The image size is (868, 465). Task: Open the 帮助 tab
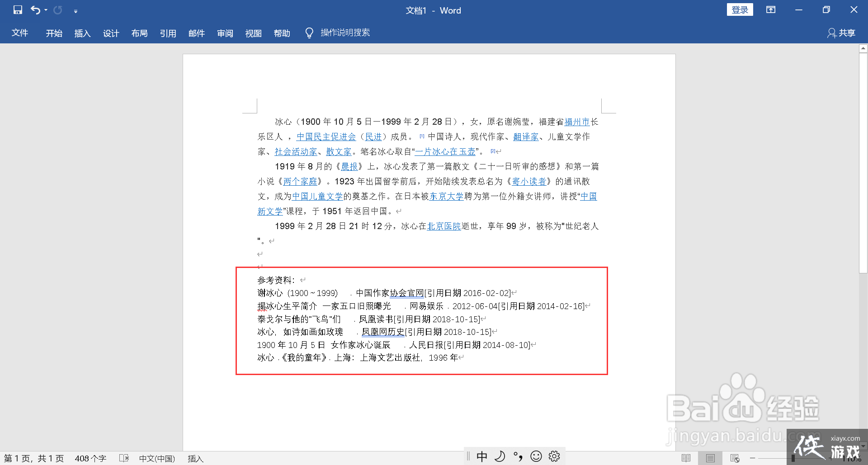pyautogui.click(x=282, y=33)
